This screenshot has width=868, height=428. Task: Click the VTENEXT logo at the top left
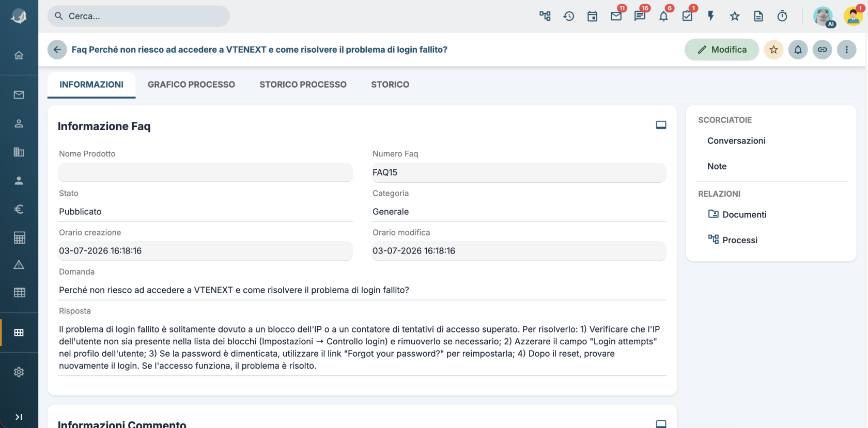point(19,16)
